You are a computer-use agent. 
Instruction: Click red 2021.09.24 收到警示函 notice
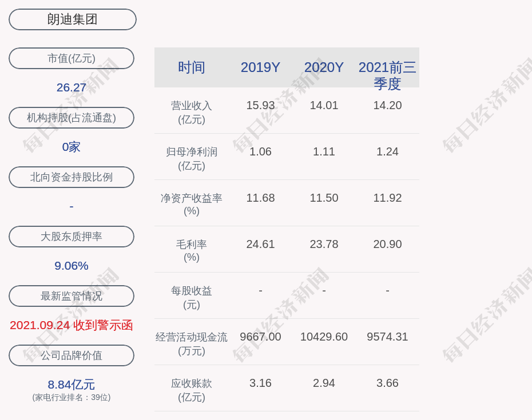[72, 325]
